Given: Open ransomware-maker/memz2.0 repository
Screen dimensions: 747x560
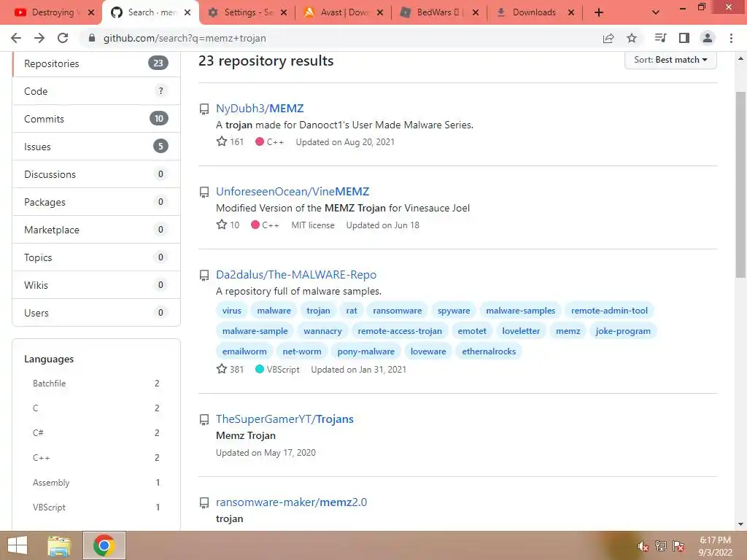Looking at the screenshot, I should coord(291,502).
